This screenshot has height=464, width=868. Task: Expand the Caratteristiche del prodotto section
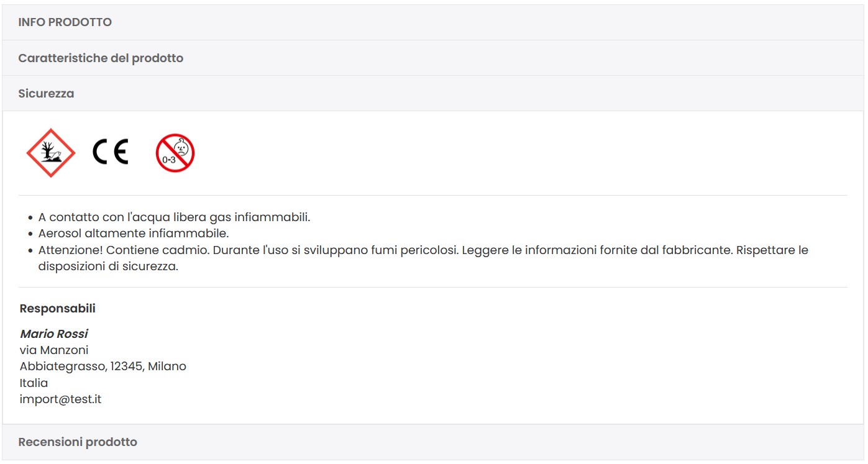coord(433,58)
